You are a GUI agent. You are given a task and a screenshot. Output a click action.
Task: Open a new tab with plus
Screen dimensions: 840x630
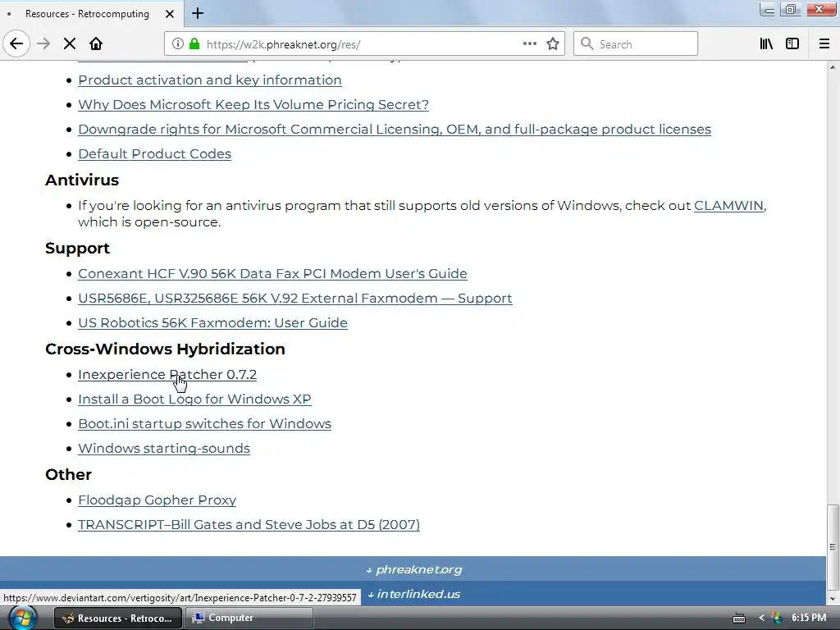click(x=198, y=13)
